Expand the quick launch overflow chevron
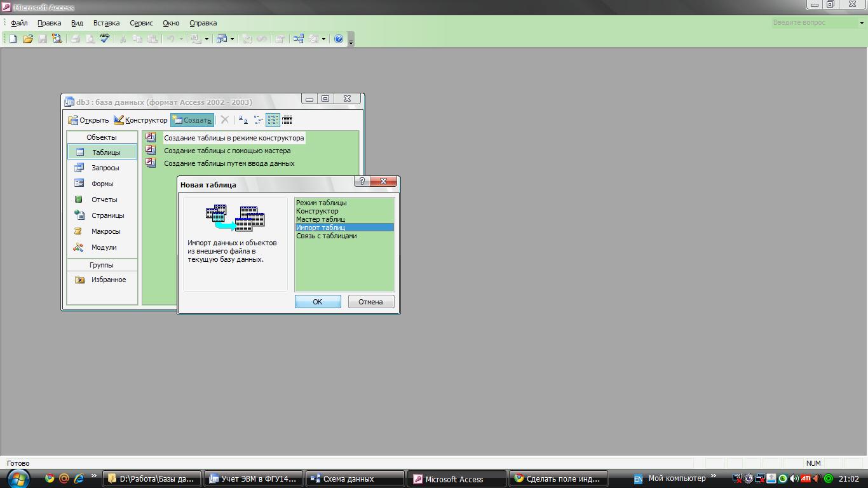The width and height of the screenshot is (868, 488). coord(94,476)
